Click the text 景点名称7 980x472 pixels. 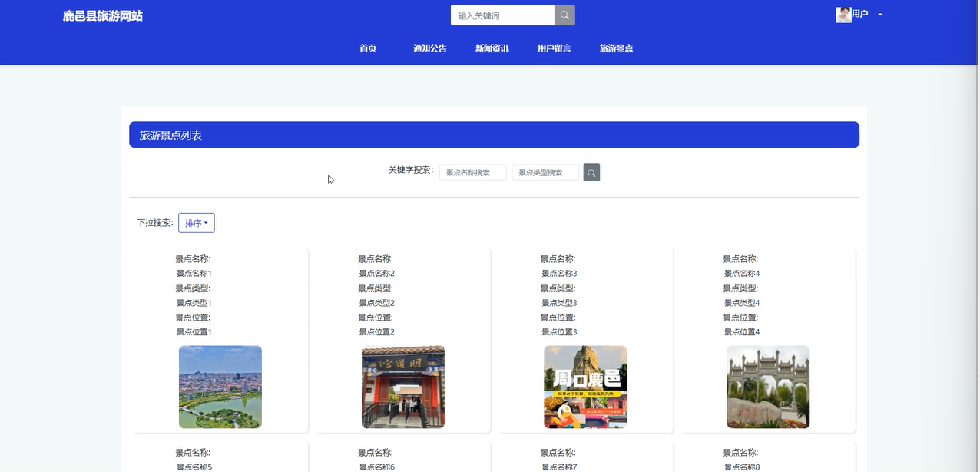coord(559,467)
